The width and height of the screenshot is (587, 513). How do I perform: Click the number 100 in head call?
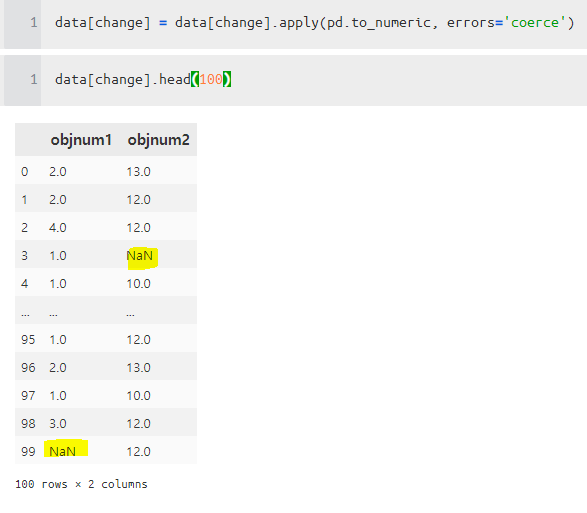[x=211, y=79]
